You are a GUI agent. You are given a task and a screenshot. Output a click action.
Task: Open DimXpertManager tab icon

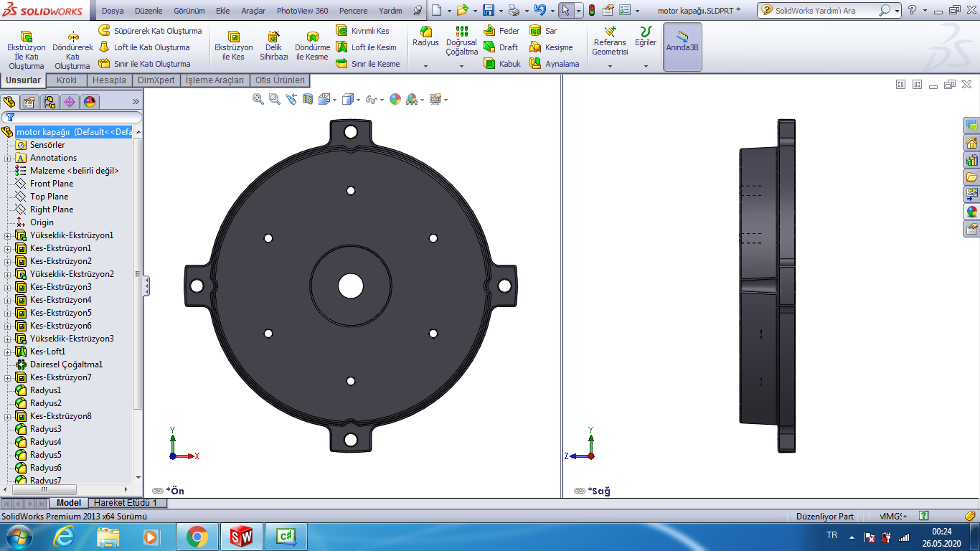click(70, 102)
